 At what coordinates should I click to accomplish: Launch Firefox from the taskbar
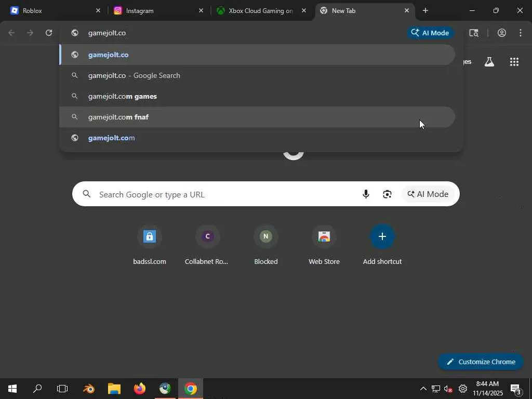point(140,389)
